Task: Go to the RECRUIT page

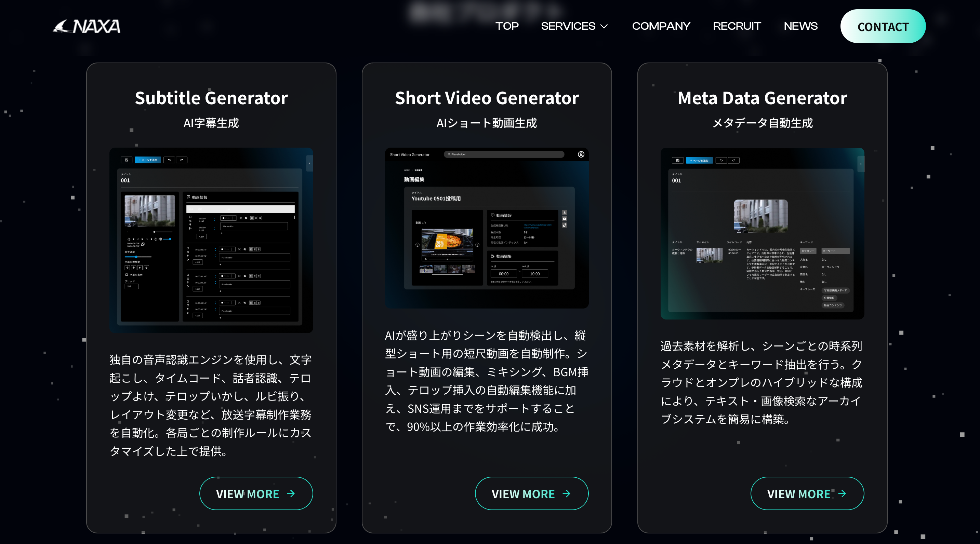Action: click(737, 26)
